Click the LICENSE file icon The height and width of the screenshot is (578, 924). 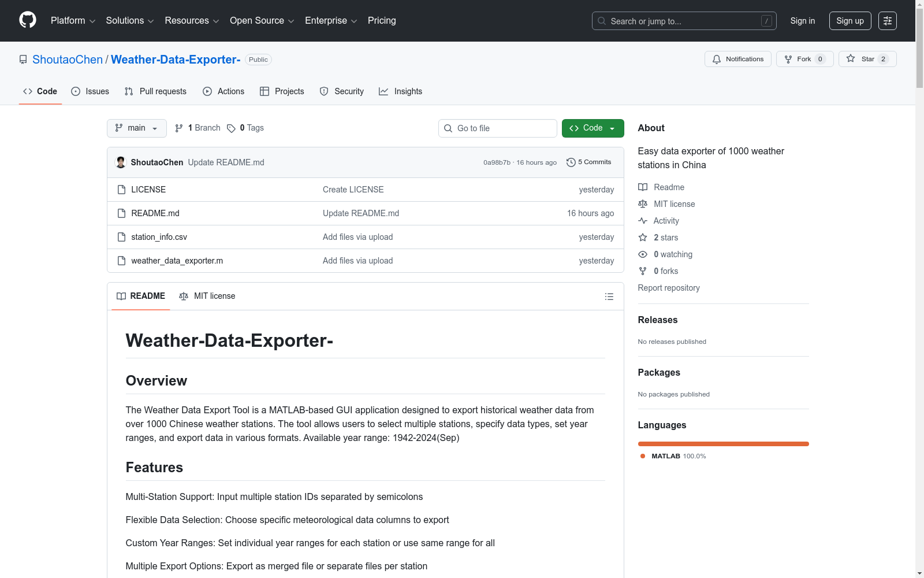(121, 190)
